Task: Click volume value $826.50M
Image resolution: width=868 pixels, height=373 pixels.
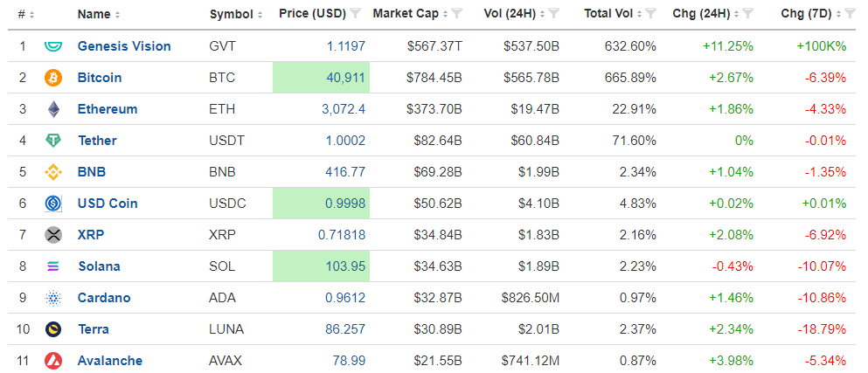Action: tap(531, 298)
